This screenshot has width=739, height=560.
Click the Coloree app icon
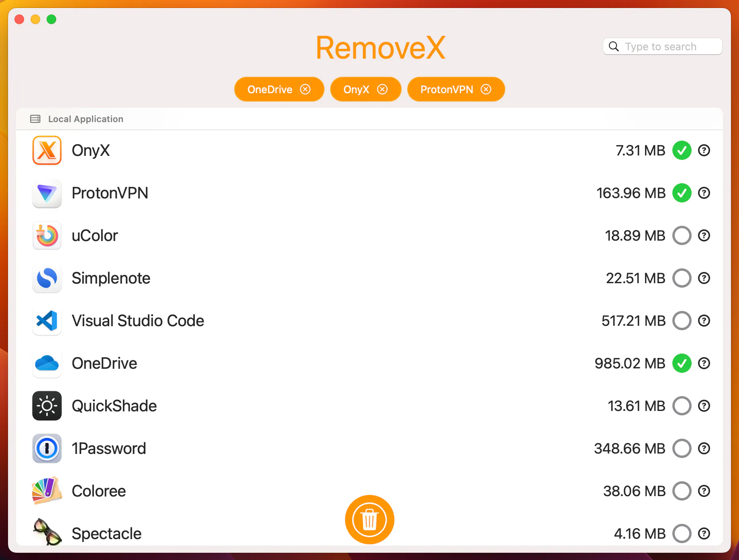pos(47,491)
